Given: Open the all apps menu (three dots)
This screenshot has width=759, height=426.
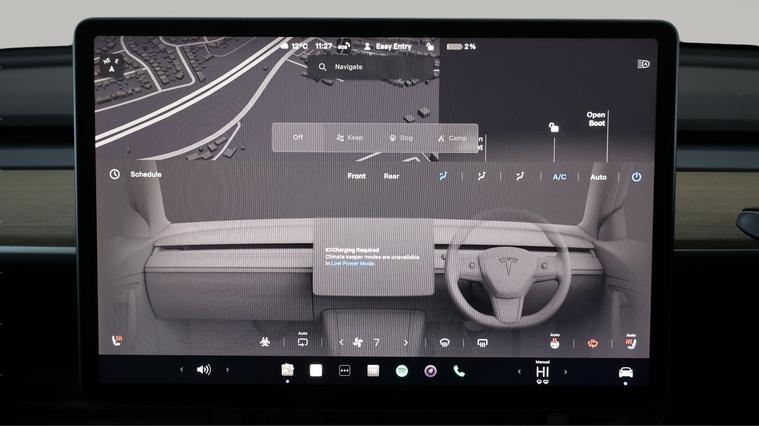Looking at the screenshot, I should pyautogui.click(x=344, y=371).
